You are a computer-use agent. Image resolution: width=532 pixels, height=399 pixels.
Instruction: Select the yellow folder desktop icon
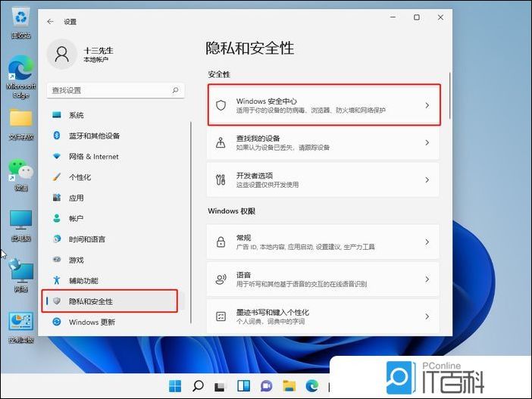click(x=21, y=124)
